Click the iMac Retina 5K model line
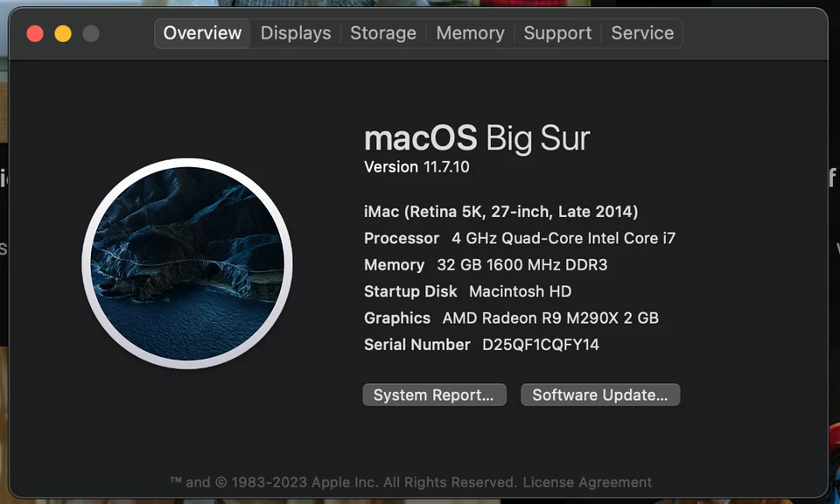Viewport: 840px width, 504px height. click(x=500, y=212)
